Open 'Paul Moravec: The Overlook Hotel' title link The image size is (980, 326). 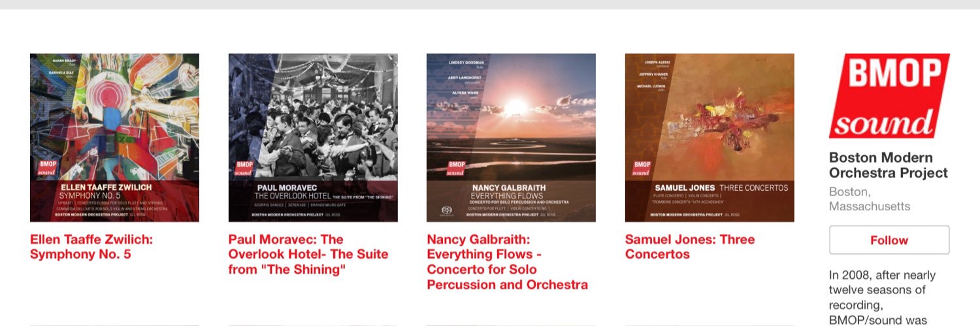(308, 254)
